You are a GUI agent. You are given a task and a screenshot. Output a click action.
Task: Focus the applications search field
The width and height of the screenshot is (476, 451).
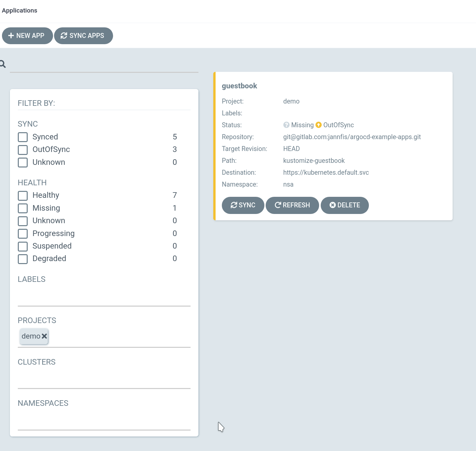pos(104,65)
